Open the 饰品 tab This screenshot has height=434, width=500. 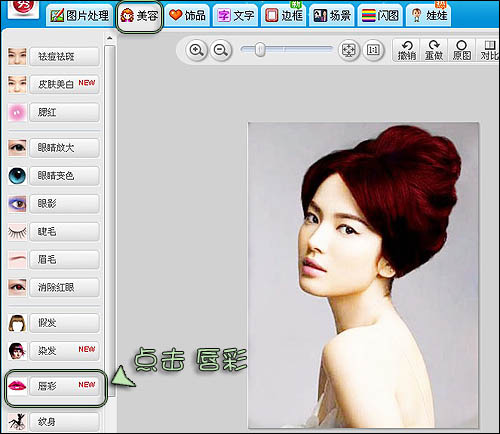pos(187,15)
